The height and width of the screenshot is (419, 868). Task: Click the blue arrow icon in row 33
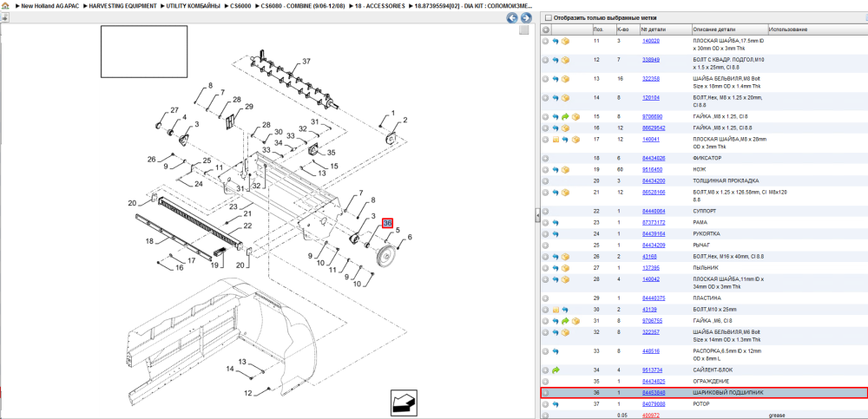pyautogui.click(x=556, y=351)
